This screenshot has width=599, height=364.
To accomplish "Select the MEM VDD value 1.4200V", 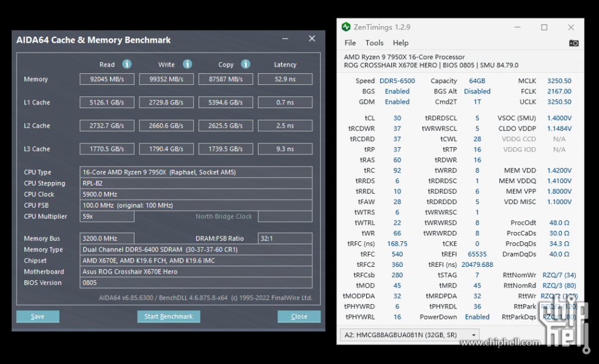I will (559, 170).
